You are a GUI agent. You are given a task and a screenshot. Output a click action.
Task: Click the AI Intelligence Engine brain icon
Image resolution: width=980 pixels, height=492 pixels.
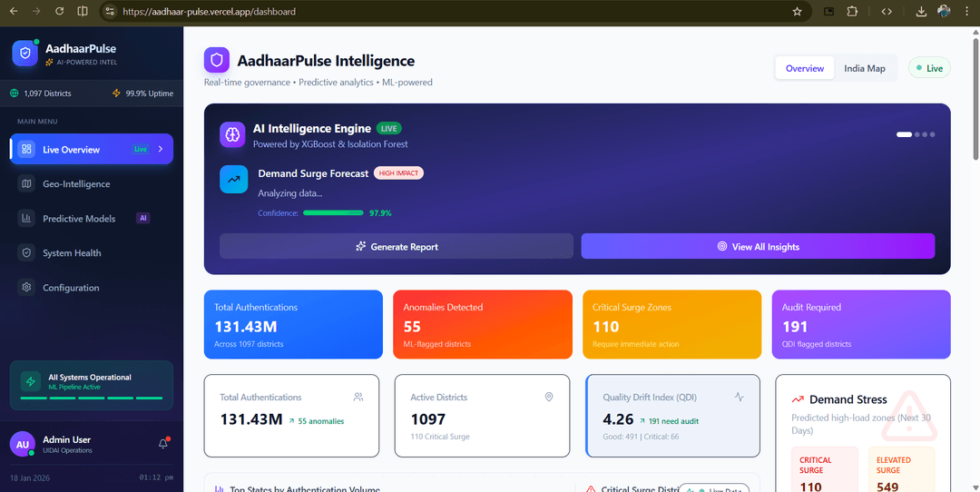click(232, 134)
